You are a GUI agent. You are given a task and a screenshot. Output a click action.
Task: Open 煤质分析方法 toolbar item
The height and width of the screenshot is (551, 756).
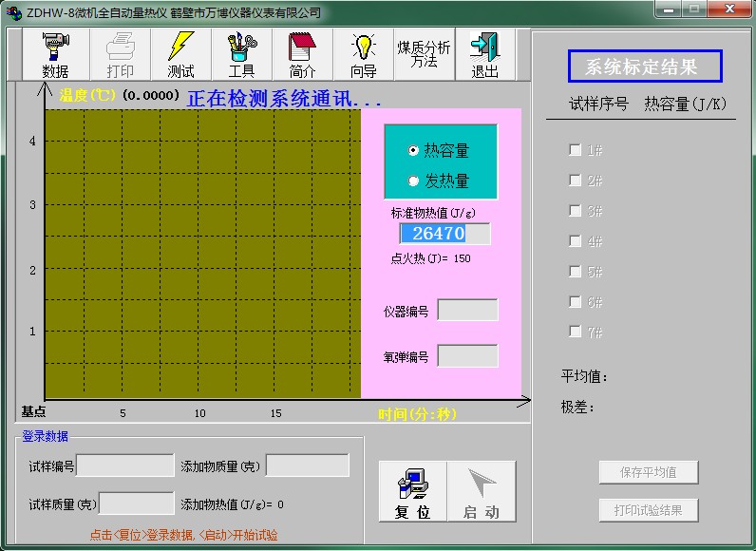424,54
